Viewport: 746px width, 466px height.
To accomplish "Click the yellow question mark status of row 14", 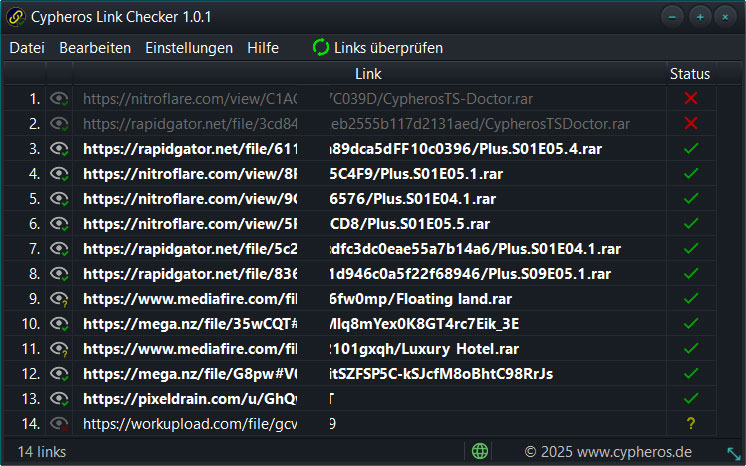I will coord(691,423).
